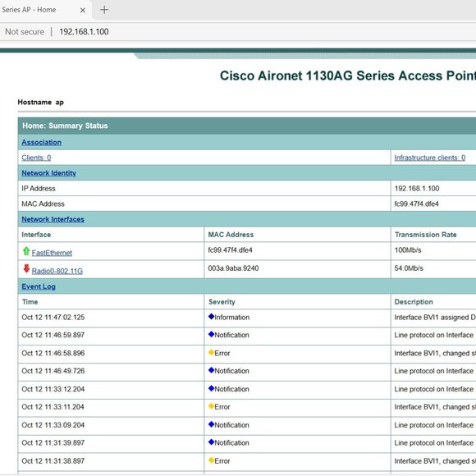
Task: Close the Series AP - Home tab
Action: 83,10
